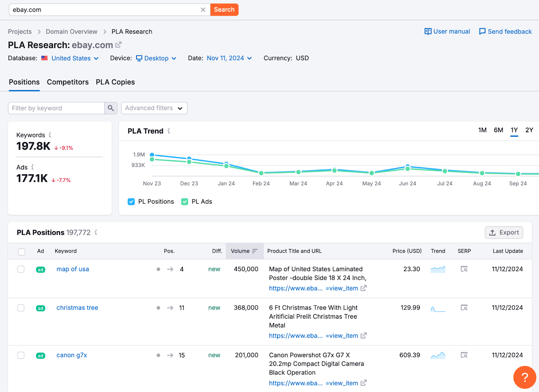
Task: Expand the Desktop device dropdown
Action: 156,58
